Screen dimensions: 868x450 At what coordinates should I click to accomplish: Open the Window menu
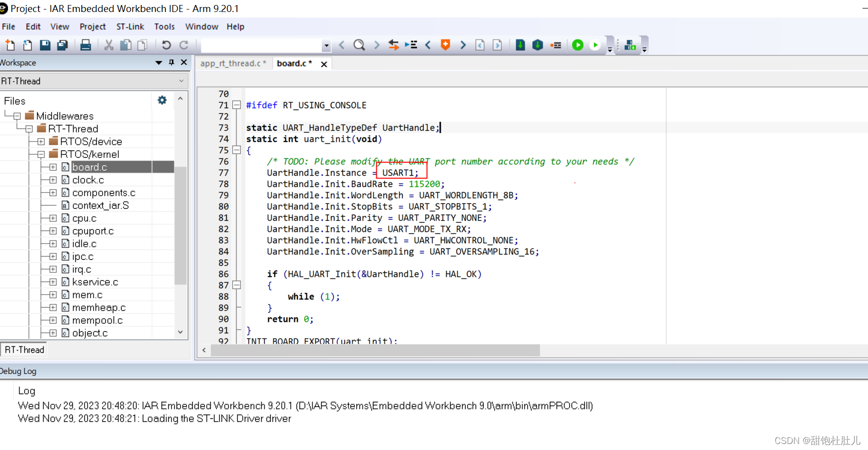[201, 26]
